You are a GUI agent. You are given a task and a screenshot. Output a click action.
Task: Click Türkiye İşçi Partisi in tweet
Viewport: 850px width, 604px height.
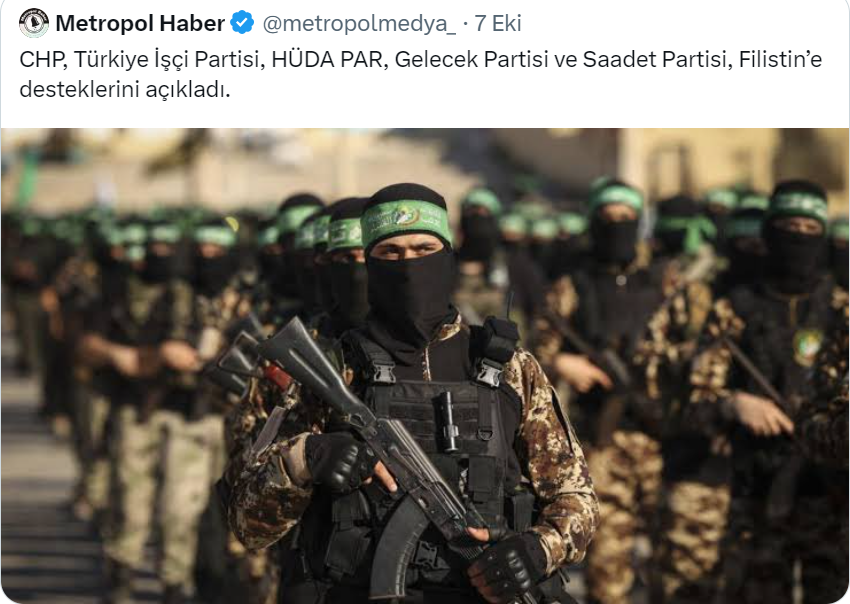pos(168,59)
